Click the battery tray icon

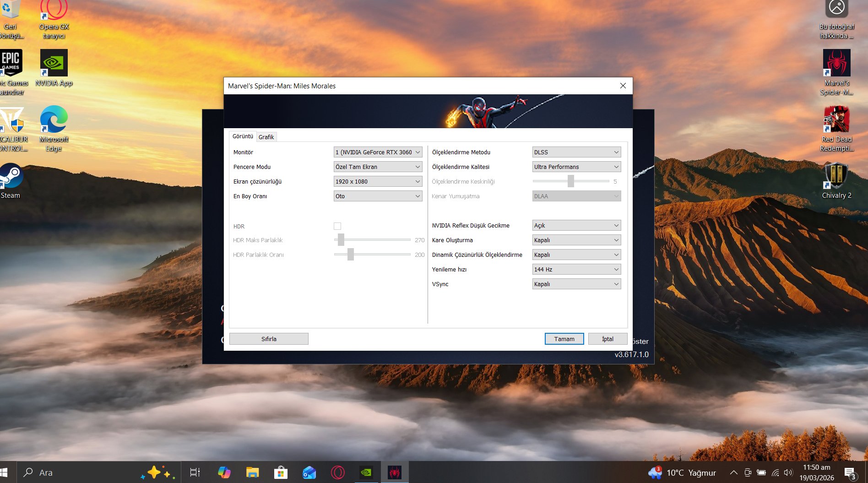pyautogui.click(x=761, y=472)
